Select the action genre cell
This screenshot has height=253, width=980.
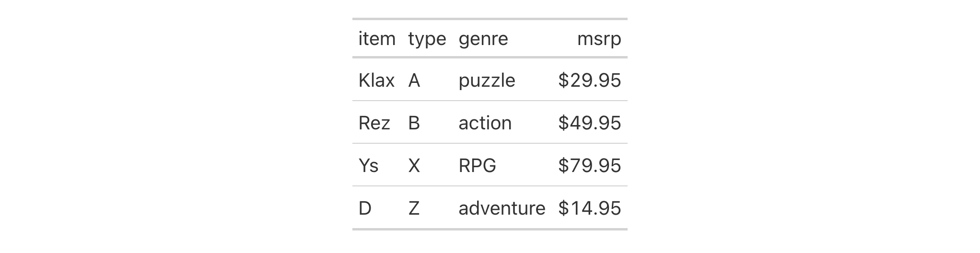(x=502, y=123)
